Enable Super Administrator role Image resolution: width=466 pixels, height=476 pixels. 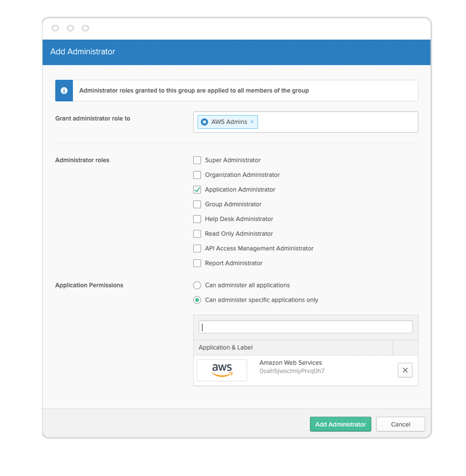click(x=197, y=160)
